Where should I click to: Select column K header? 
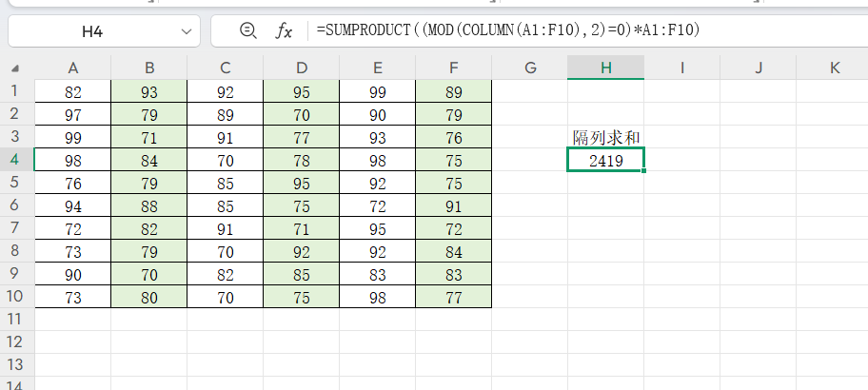[834, 68]
